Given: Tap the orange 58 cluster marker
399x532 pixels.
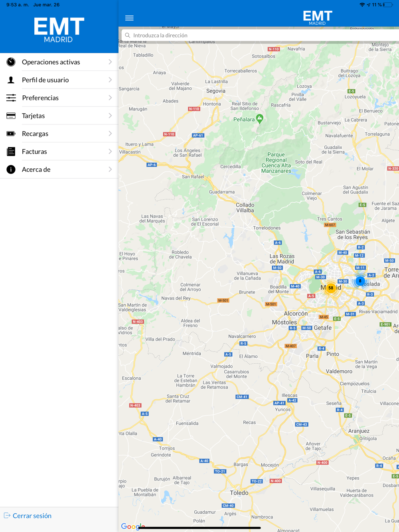Looking at the screenshot, I should [331, 288].
